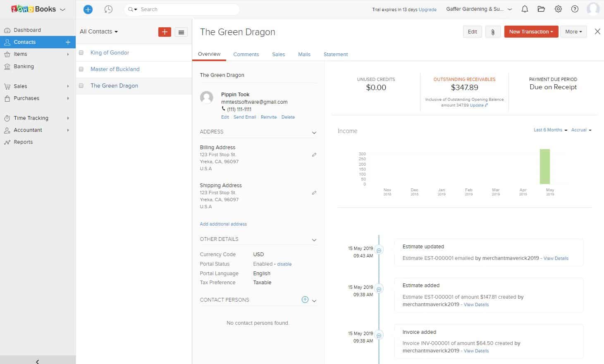Open the Accrual dropdown
Viewport: 604px width, 364px height.
click(x=581, y=130)
